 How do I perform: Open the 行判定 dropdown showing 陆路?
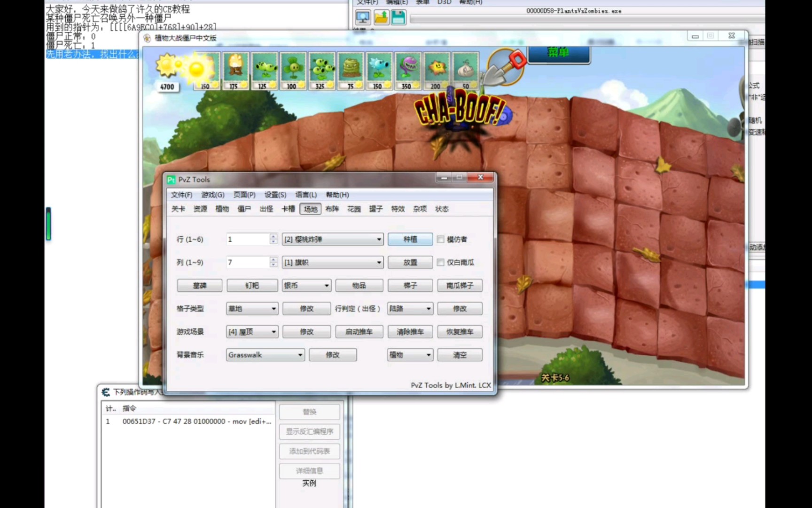pyautogui.click(x=410, y=309)
